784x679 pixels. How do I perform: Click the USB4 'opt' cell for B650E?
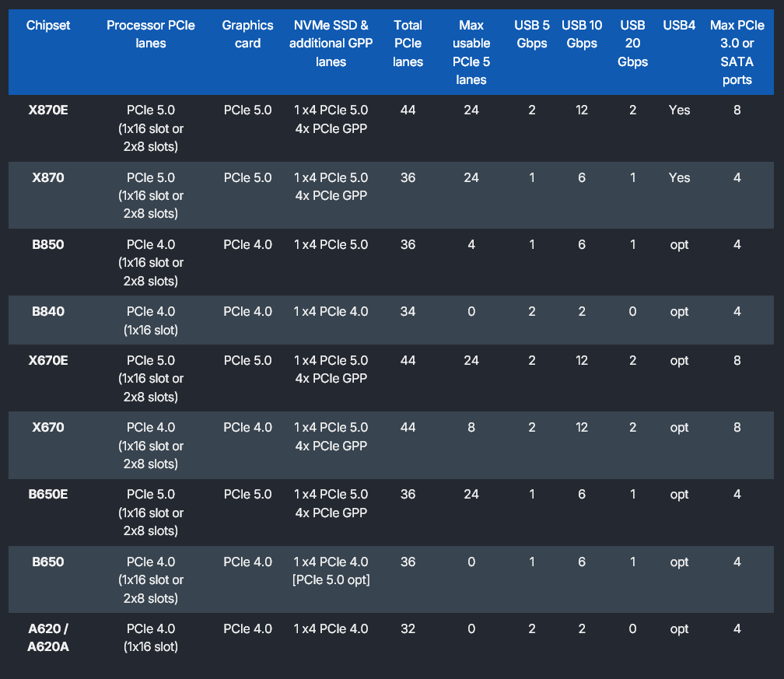tap(680, 495)
